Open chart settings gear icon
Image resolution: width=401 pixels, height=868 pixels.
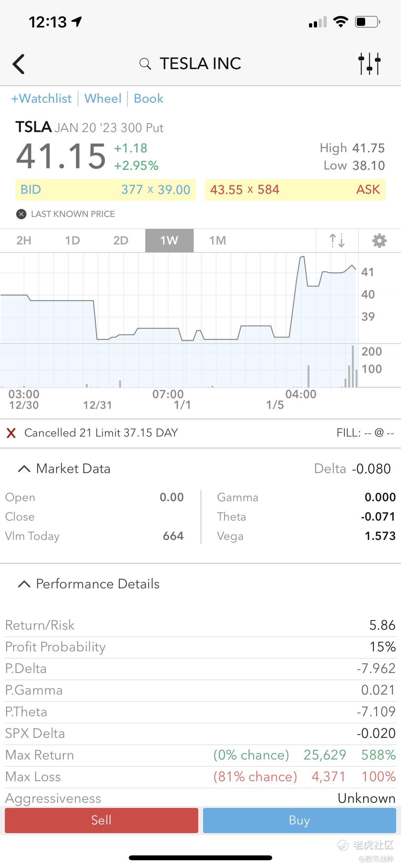379,241
